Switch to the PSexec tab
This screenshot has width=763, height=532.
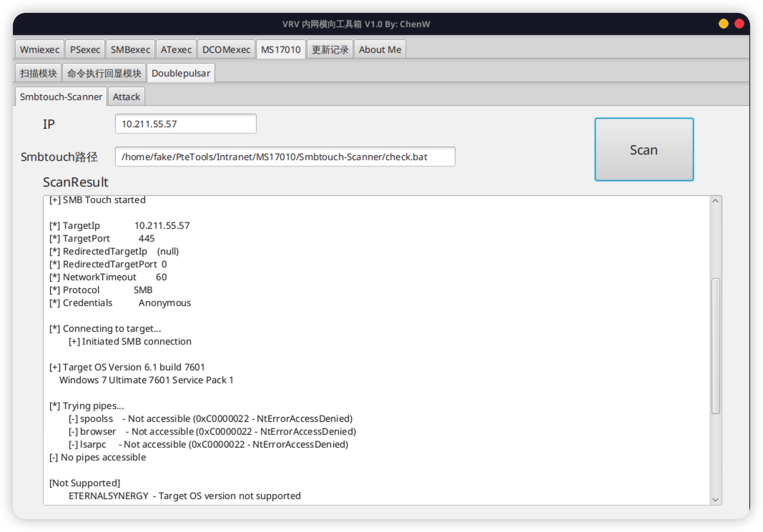click(x=85, y=50)
